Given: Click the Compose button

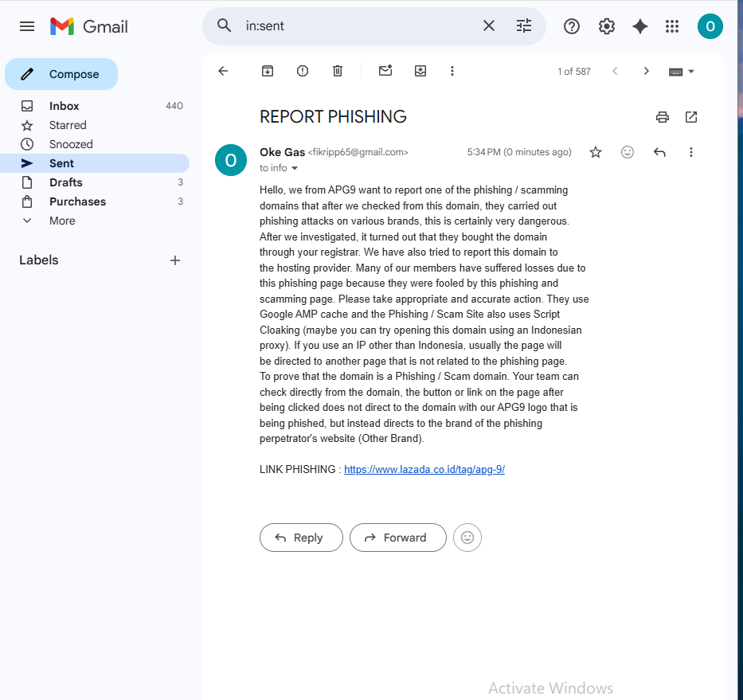Looking at the screenshot, I should pos(61,74).
